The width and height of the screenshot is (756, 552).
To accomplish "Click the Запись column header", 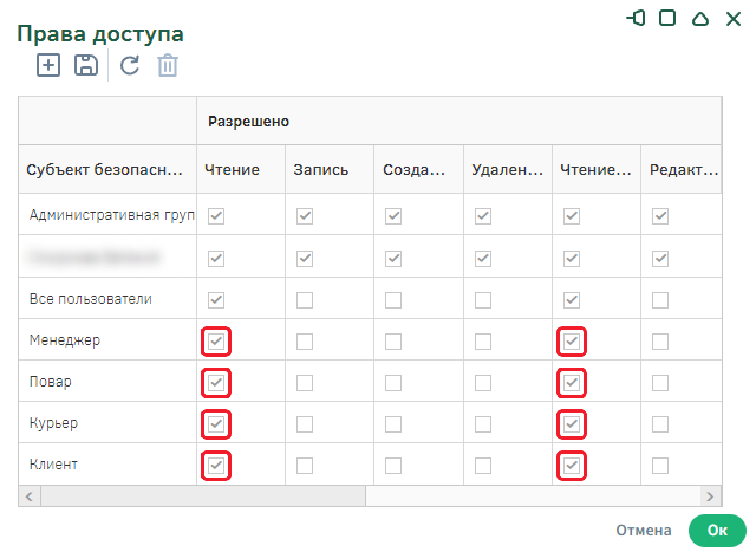I will [x=321, y=170].
